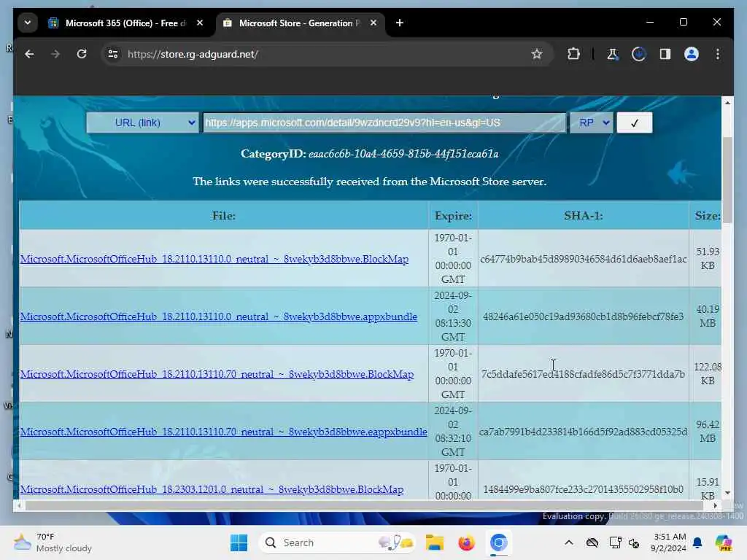Viewport: 747px width, 560px height.
Task: Open the RP ring dropdown
Action: tap(591, 122)
